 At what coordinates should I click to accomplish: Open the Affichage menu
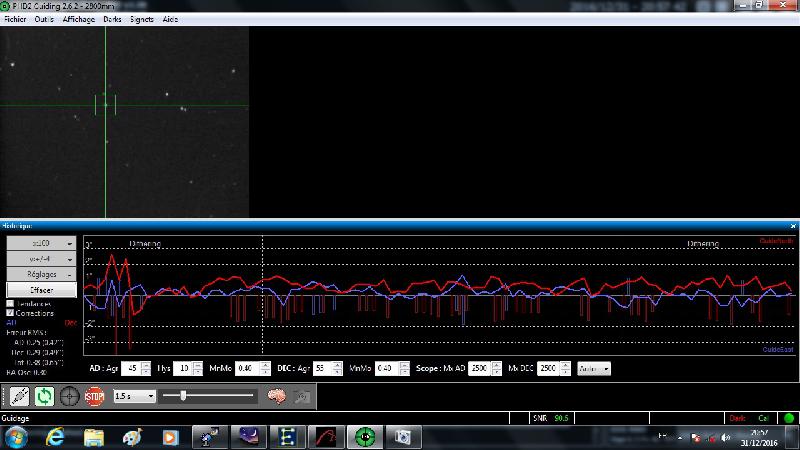[x=79, y=19]
